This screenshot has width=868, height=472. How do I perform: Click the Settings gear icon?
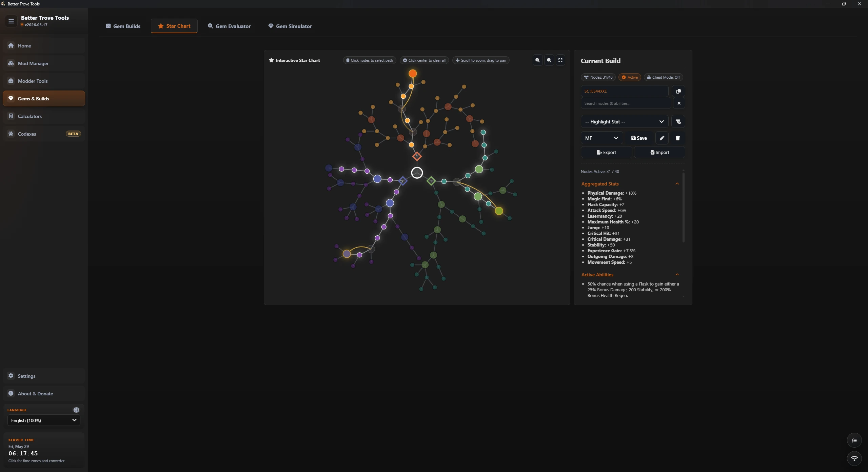pos(11,376)
